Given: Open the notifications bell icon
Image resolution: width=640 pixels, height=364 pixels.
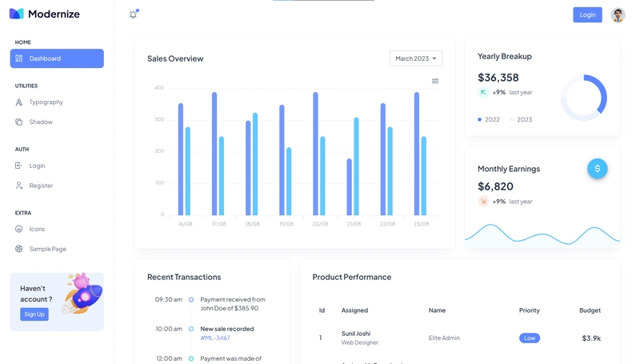Looking at the screenshot, I should [x=134, y=14].
